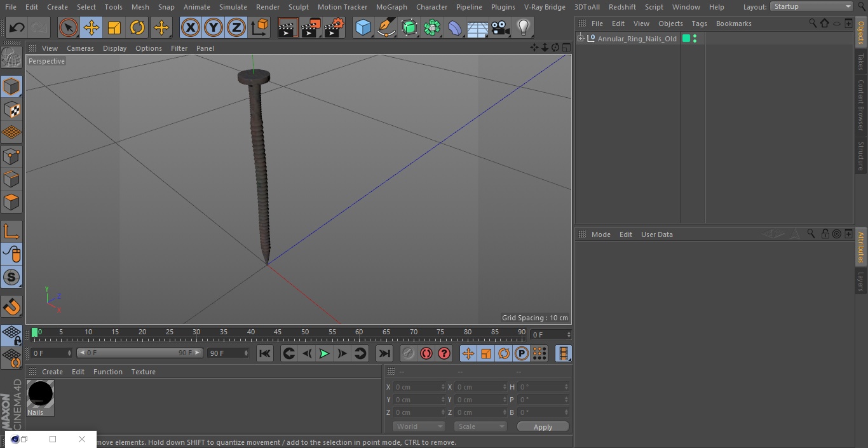Open the Mesh menu
This screenshot has width=868, height=448.
click(x=140, y=7)
